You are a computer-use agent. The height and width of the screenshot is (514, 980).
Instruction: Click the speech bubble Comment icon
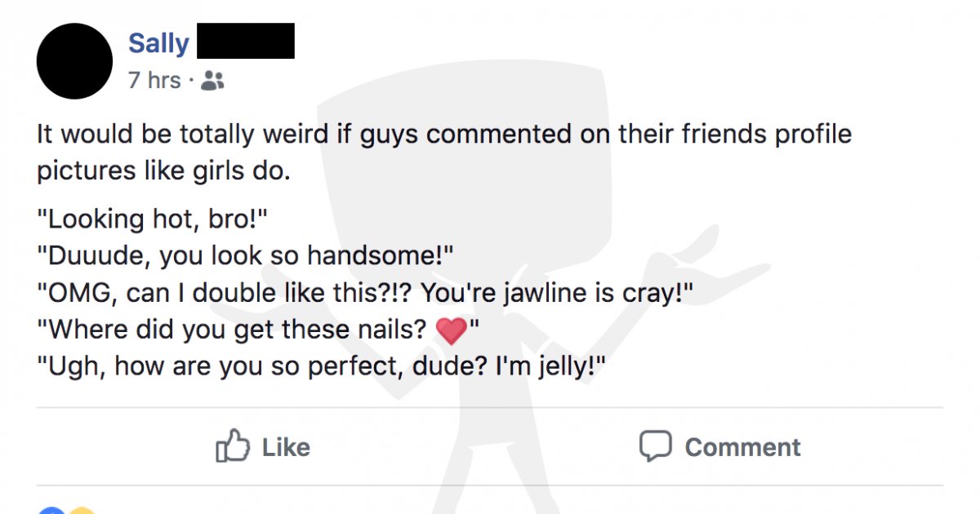655,446
